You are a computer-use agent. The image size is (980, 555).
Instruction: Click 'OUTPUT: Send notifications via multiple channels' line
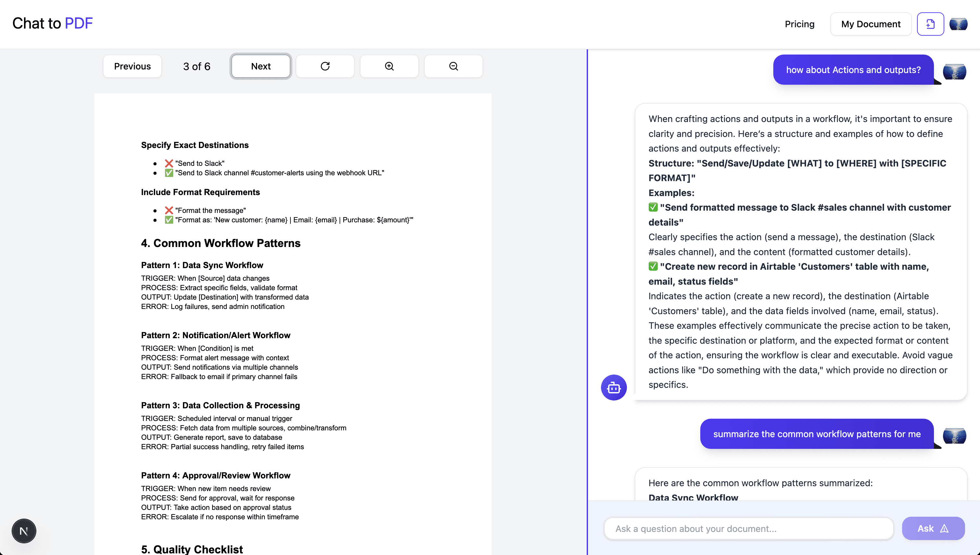click(x=219, y=367)
